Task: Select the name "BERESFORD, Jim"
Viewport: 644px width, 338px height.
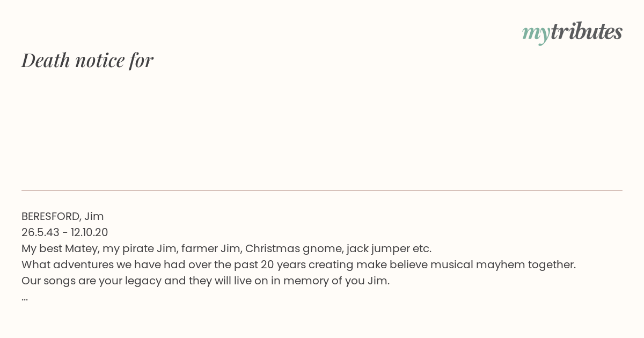Action: pyautogui.click(x=63, y=216)
